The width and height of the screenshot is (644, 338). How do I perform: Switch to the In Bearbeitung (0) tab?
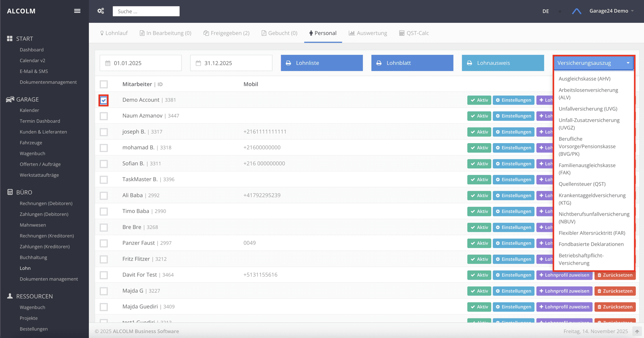tap(166, 33)
